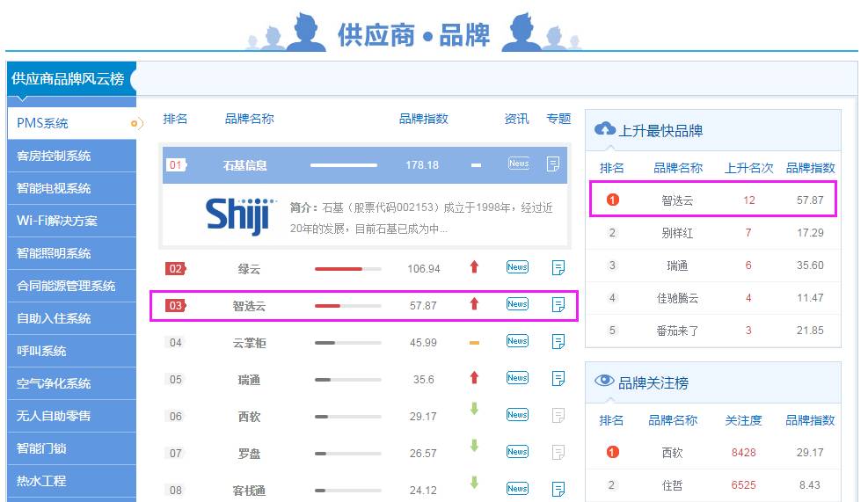This screenshot has width=868, height=502.
Task: Open brand 石基信息 in ranking list
Action: 244,165
